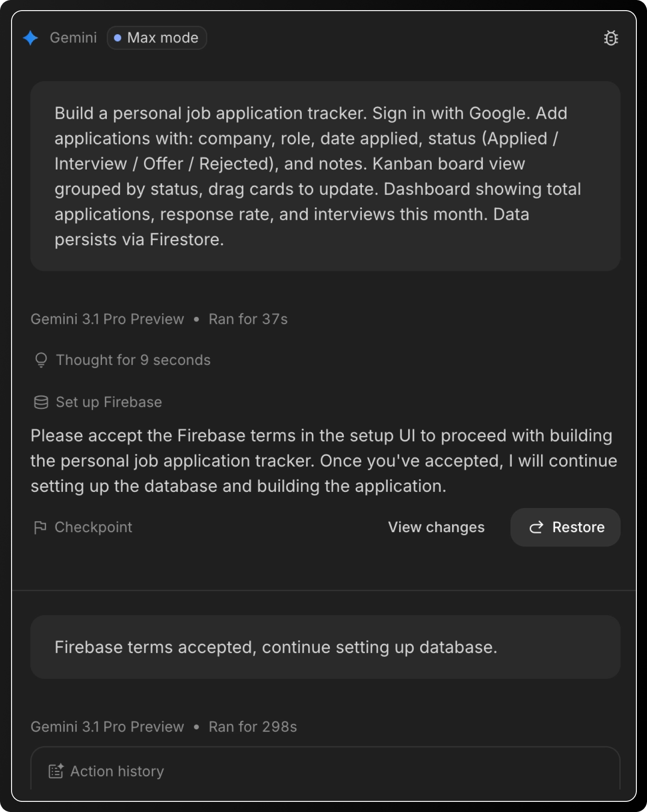Click the job application tracker prompt bubble
647x812 pixels.
pos(325,176)
